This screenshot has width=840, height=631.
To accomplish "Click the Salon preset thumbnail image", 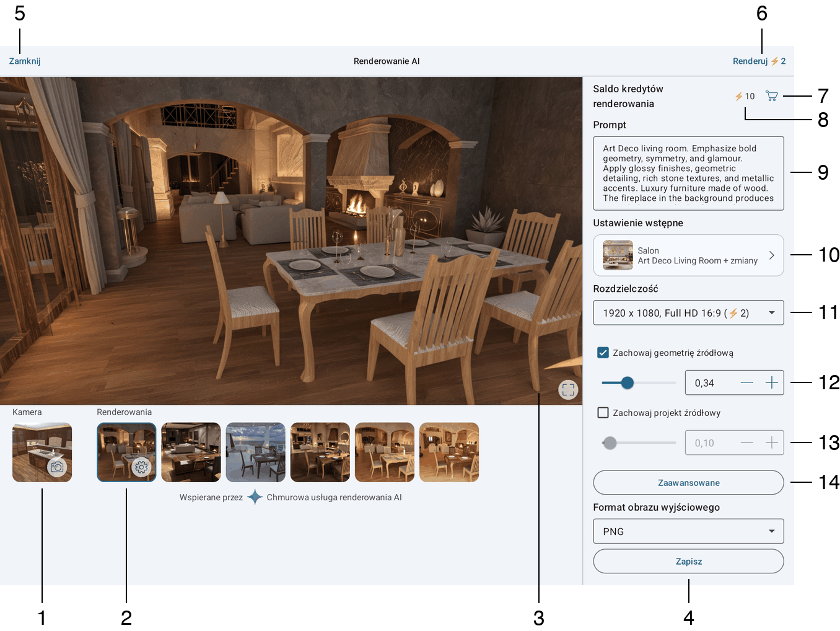I will pyautogui.click(x=618, y=255).
